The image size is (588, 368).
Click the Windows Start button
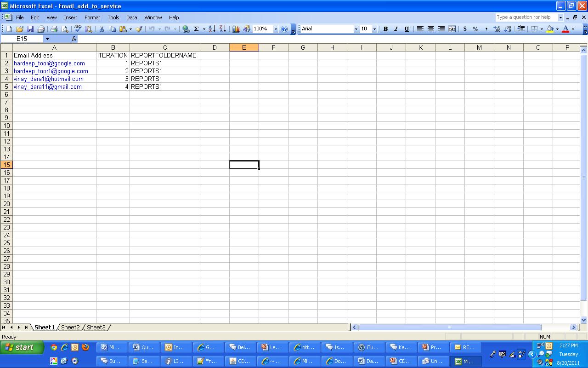21,347
